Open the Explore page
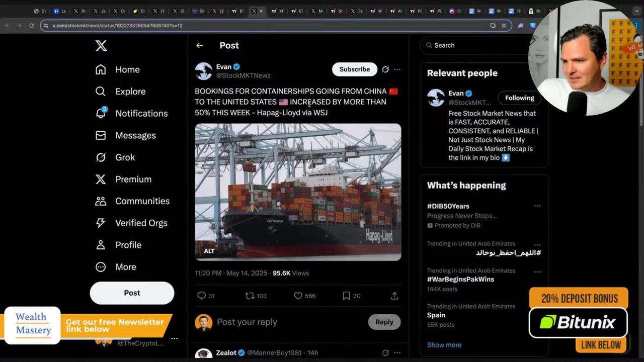Image resolution: width=644 pixels, height=362 pixels. (x=120, y=92)
